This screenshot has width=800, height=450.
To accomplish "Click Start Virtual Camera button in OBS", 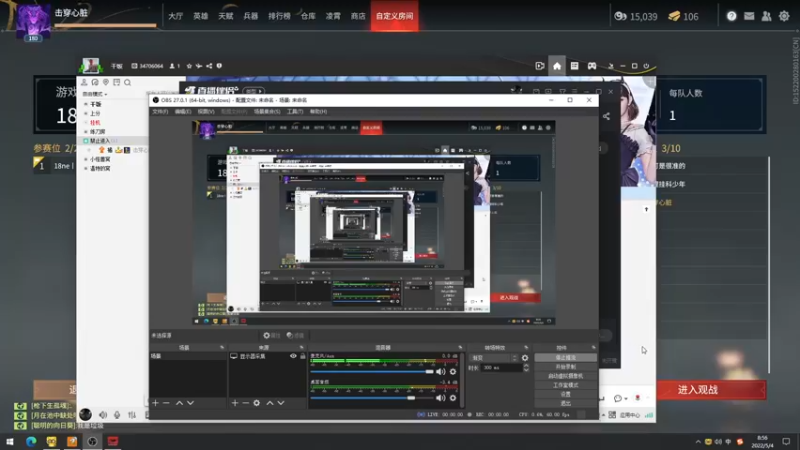I will (565, 376).
